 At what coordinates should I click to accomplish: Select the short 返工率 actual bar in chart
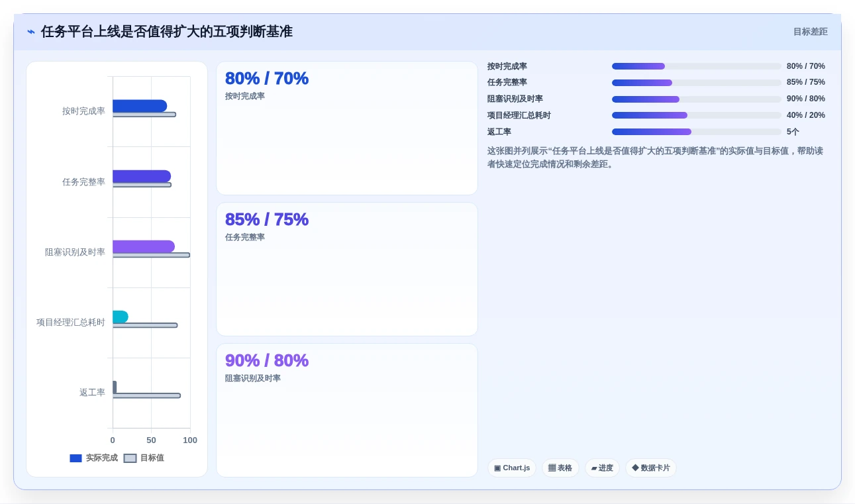click(x=115, y=387)
